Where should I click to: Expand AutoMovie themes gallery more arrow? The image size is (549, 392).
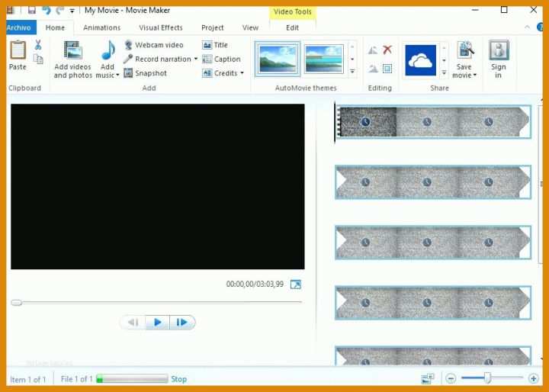[x=352, y=72]
